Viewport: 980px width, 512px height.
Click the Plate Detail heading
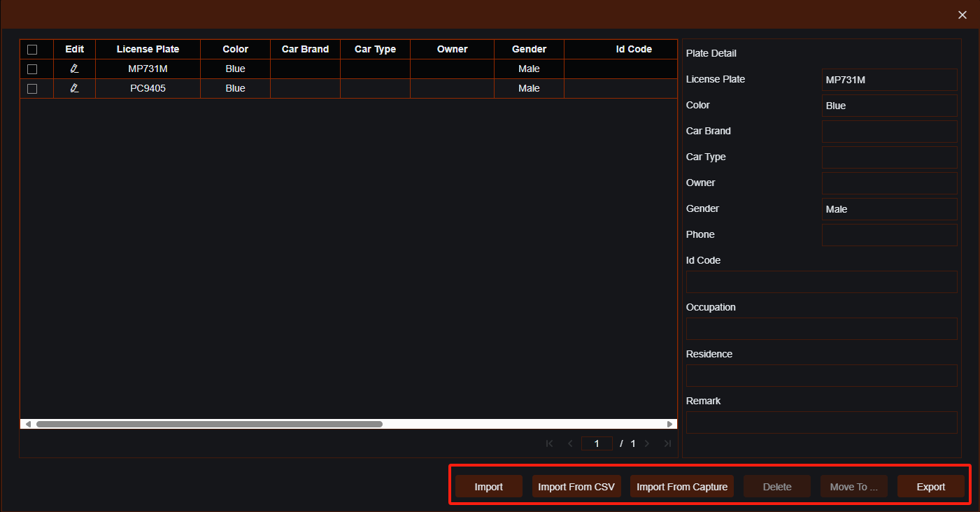coord(711,53)
